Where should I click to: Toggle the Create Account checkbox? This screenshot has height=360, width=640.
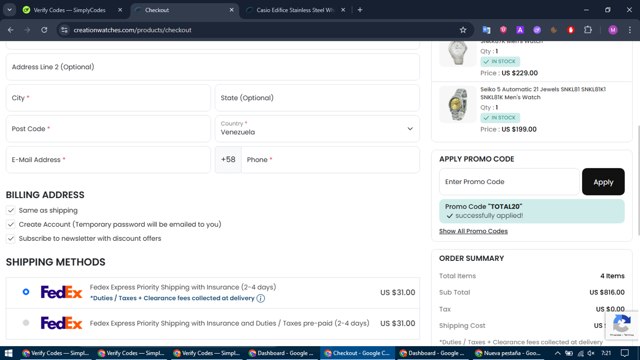click(x=11, y=224)
